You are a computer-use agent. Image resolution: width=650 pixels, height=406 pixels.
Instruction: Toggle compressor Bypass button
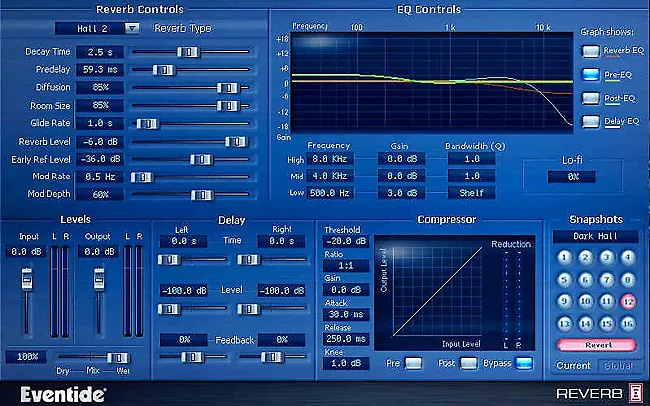point(524,363)
